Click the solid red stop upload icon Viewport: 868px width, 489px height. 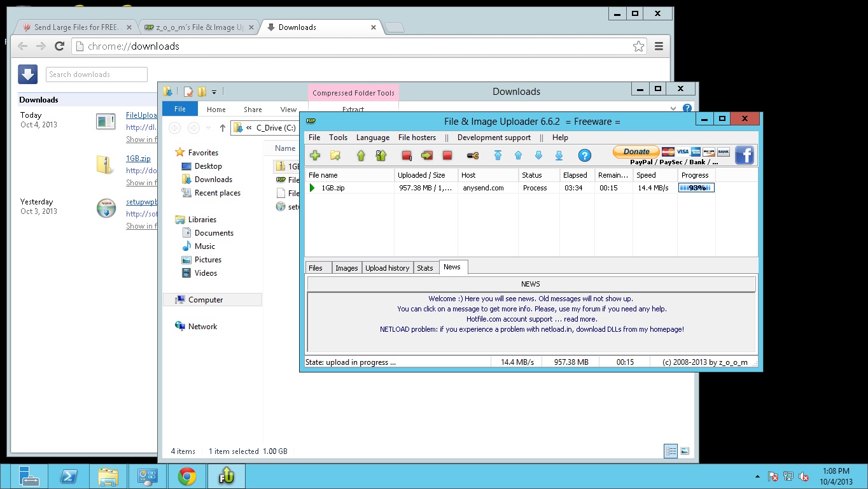click(x=447, y=155)
